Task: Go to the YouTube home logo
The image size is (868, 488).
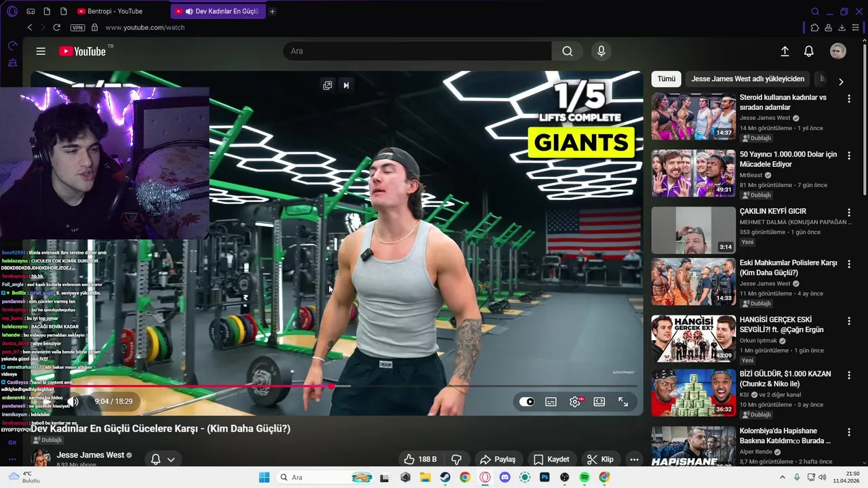Action: [x=83, y=52]
